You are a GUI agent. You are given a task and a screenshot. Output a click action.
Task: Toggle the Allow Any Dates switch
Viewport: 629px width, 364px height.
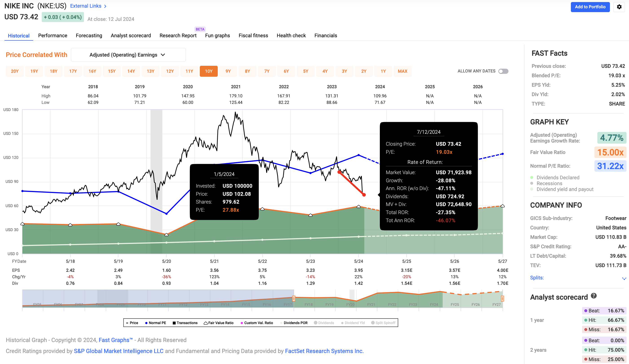(x=503, y=71)
